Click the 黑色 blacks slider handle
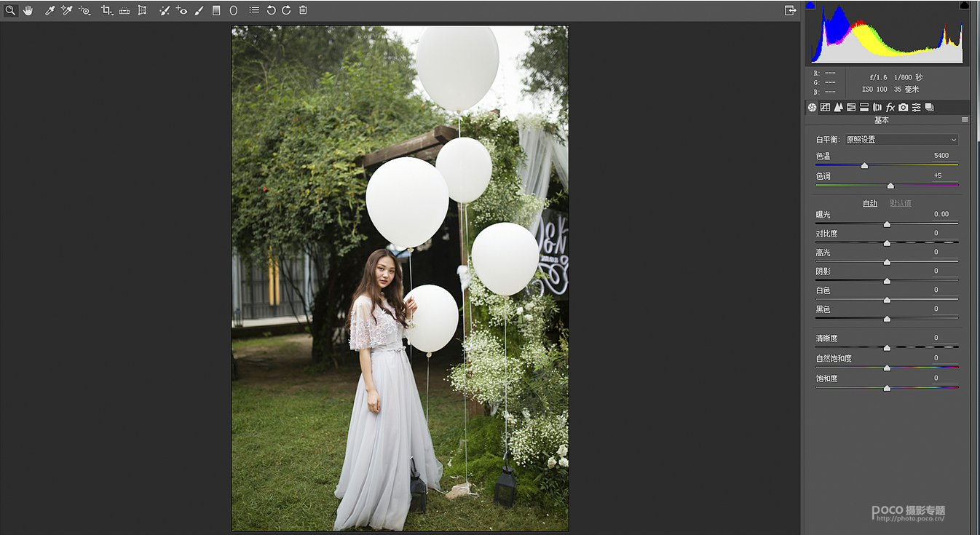Viewport: 980px width, 535px height. coord(887,319)
